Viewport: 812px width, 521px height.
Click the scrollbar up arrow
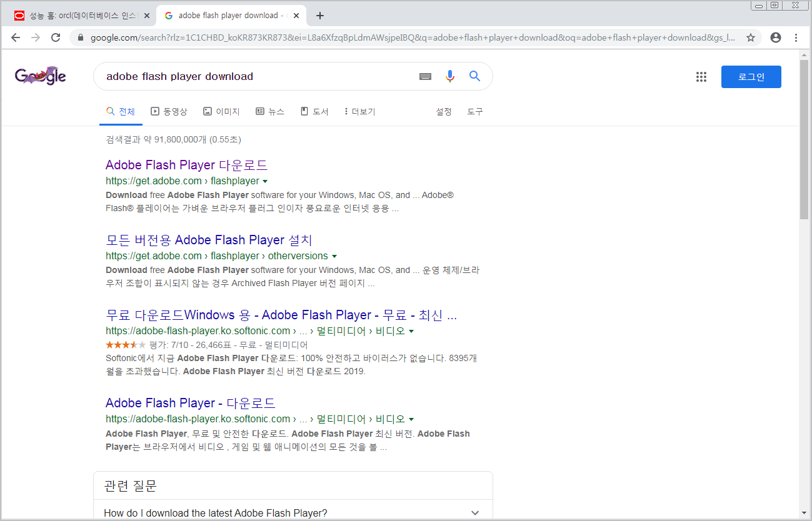click(804, 55)
